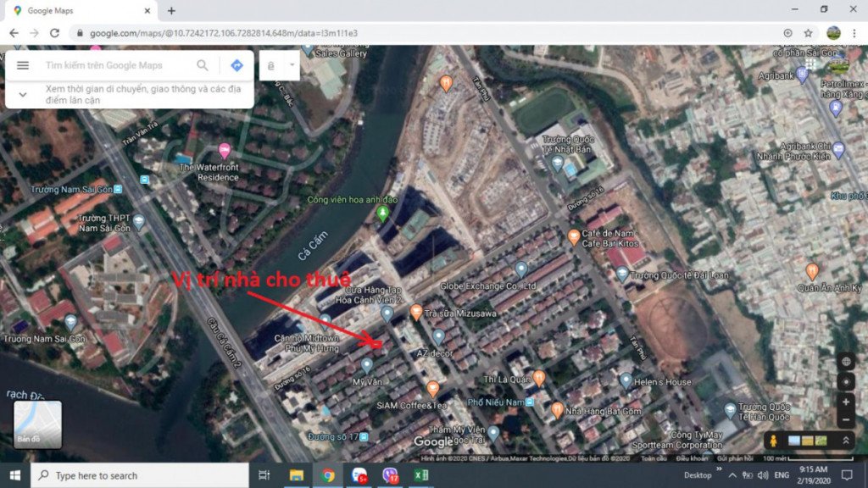The height and width of the screenshot is (488, 868).
Task: Click the globe view icon
Action: 845,362
